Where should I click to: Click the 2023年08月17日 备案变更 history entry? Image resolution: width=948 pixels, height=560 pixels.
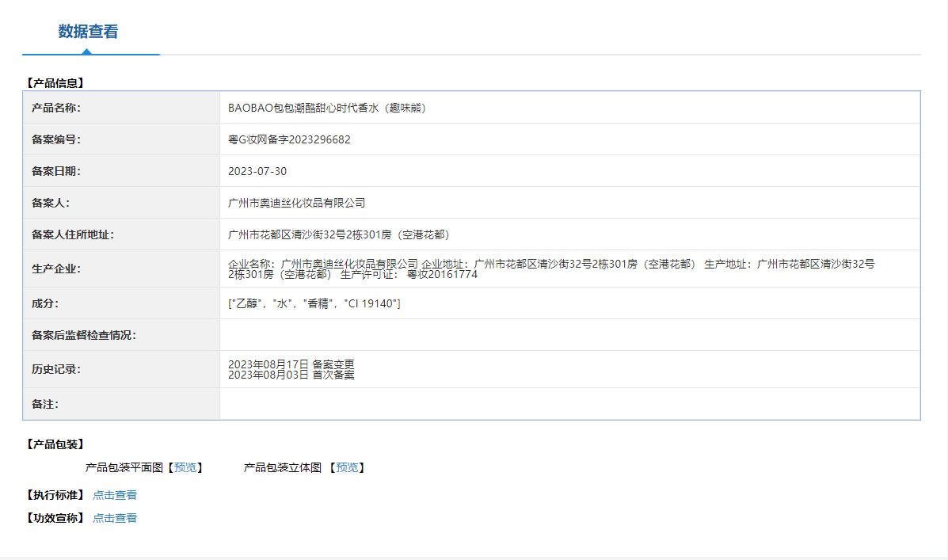pyautogui.click(x=291, y=364)
